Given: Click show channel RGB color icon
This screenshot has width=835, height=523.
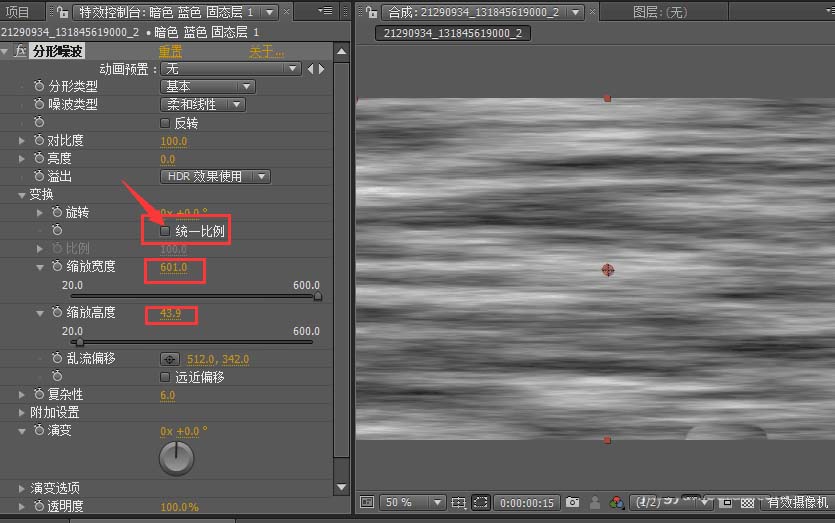Looking at the screenshot, I should pyautogui.click(x=617, y=502).
